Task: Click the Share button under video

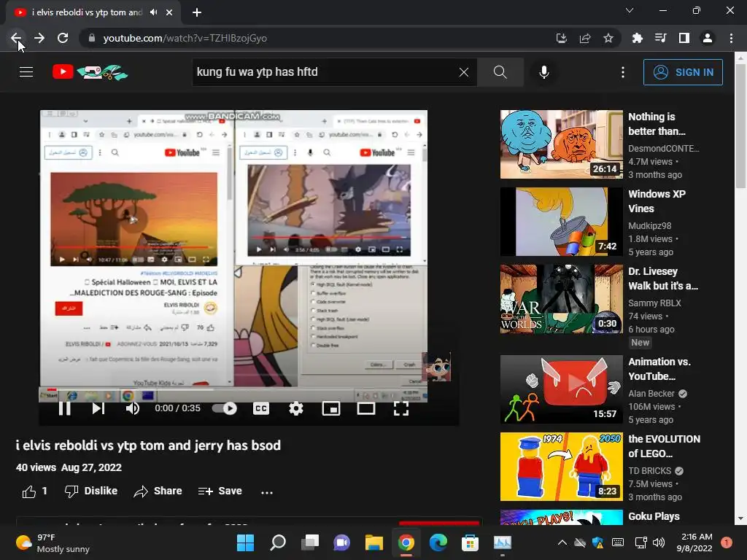Action: pyautogui.click(x=158, y=491)
